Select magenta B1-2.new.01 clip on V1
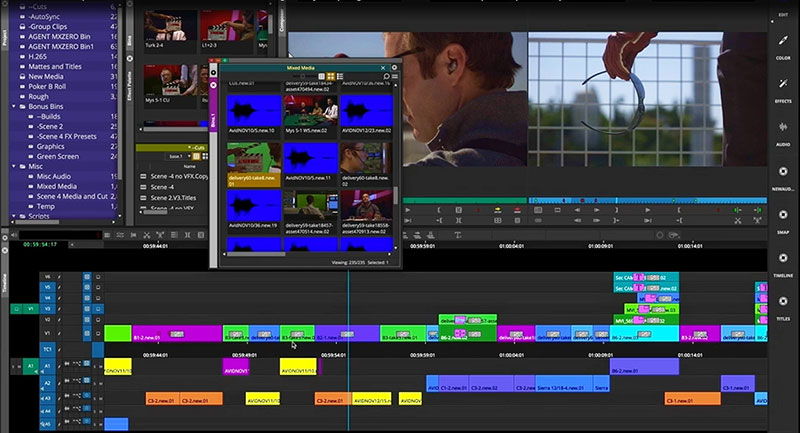800x433 pixels. coord(177,334)
